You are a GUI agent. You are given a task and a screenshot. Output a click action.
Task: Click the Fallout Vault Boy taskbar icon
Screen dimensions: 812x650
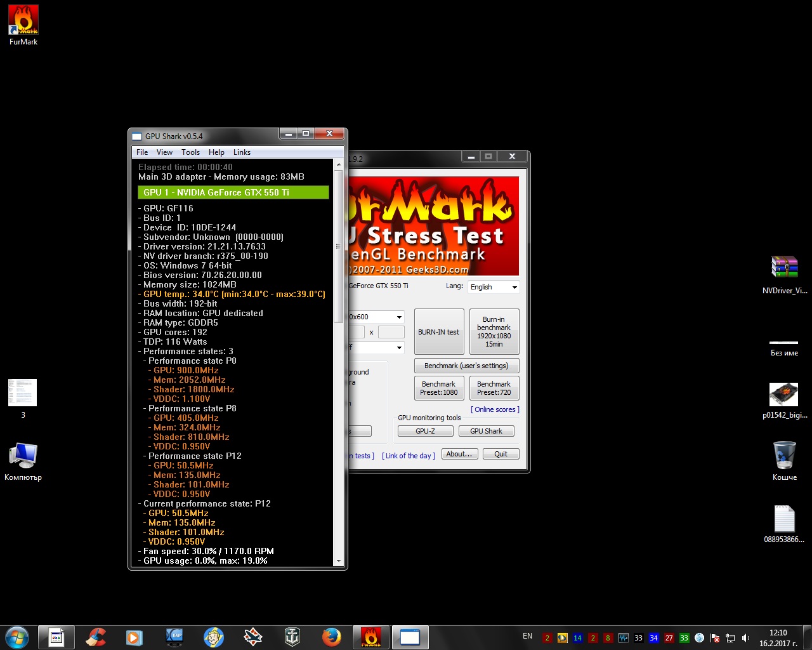214,637
